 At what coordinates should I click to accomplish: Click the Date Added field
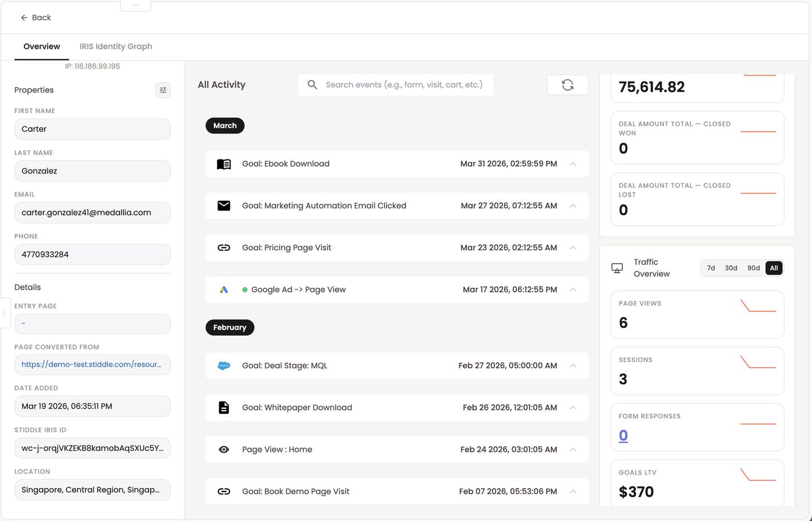92,406
